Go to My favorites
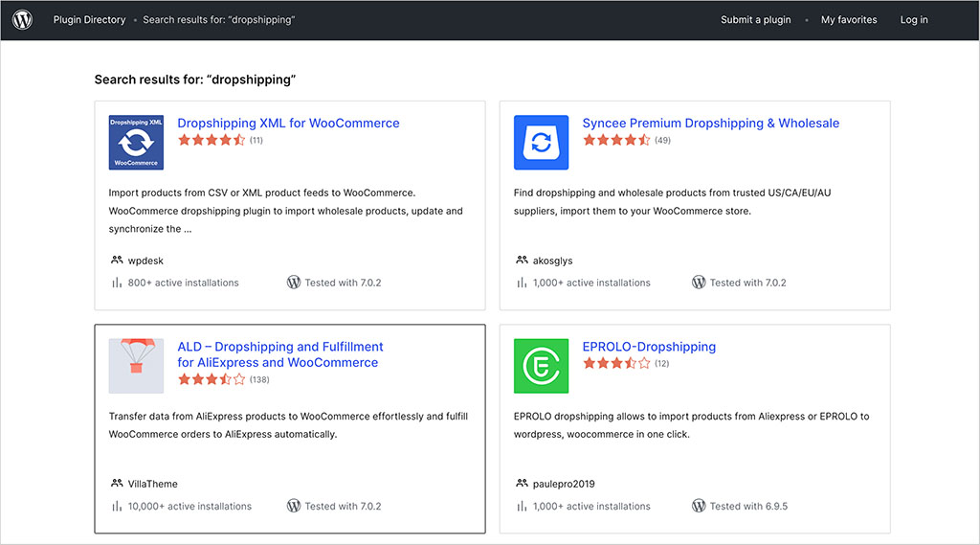980x545 pixels. [x=849, y=20]
